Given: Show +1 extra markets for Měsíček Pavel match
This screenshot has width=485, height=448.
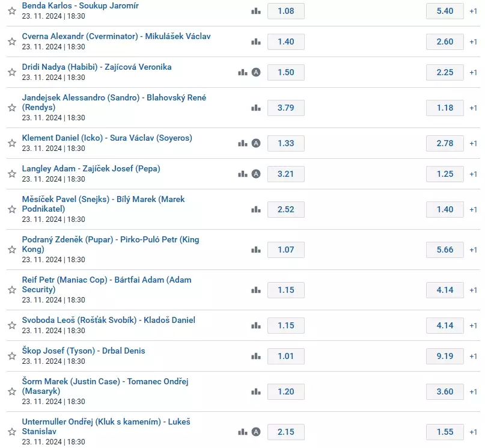Looking at the screenshot, I should pyautogui.click(x=473, y=209).
